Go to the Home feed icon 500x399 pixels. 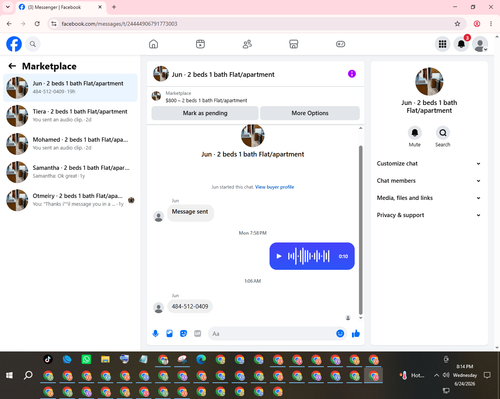coord(153,44)
